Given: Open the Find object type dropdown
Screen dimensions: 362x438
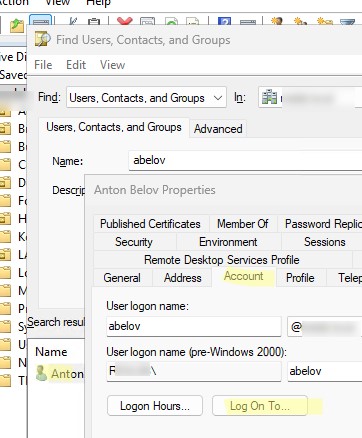Looking at the screenshot, I should click(x=146, y=97).
